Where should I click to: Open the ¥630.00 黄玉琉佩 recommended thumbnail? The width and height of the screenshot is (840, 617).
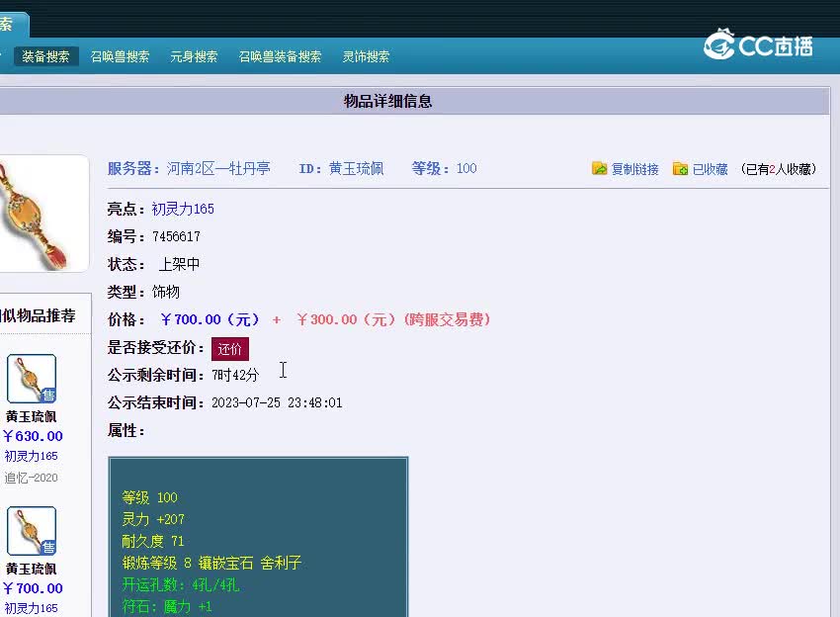[x=32, y=379]
